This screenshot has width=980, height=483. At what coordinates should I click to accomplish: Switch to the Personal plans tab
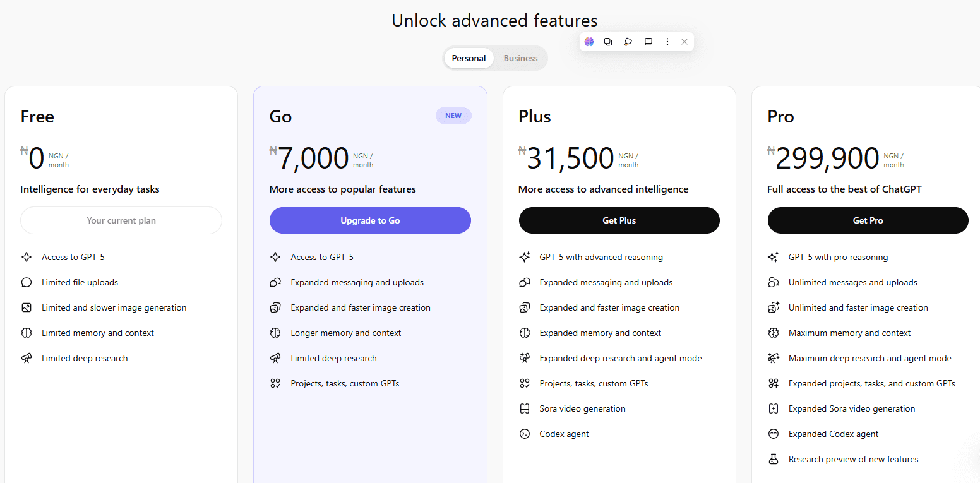coord(469,58)
